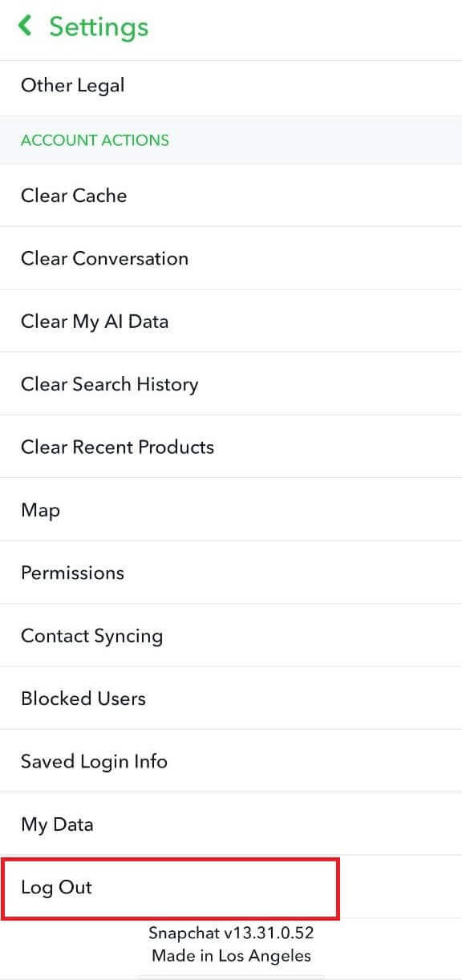462x980 pixels.
Task: Open the Permissions settings
Action: [x=72, y=573]
